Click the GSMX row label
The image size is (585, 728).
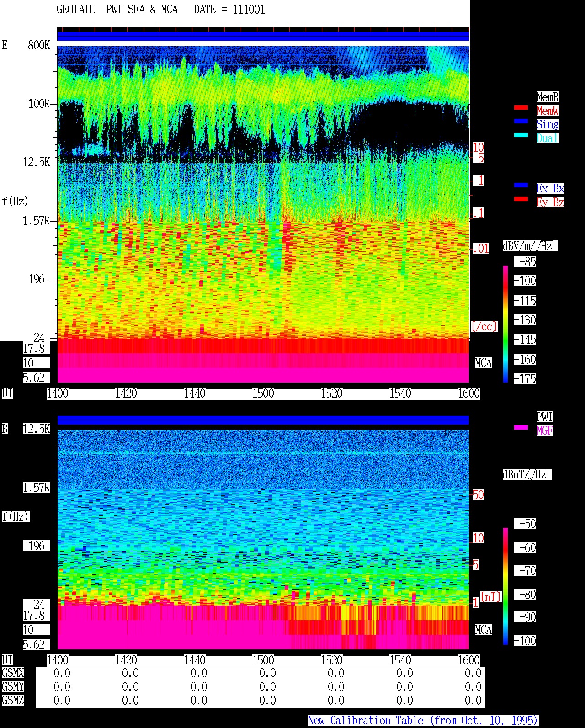click(x=13, y=673)
